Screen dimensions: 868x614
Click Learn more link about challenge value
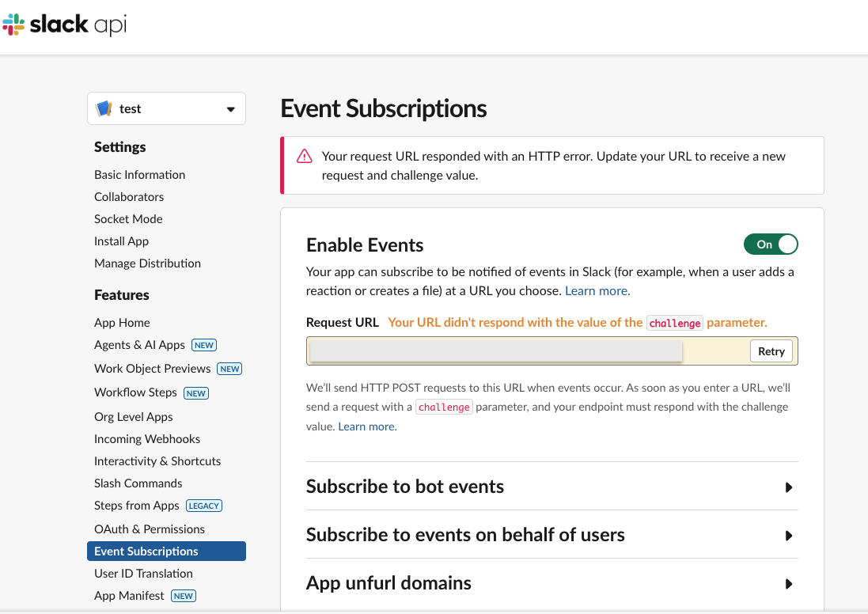[x=367, y=426]
